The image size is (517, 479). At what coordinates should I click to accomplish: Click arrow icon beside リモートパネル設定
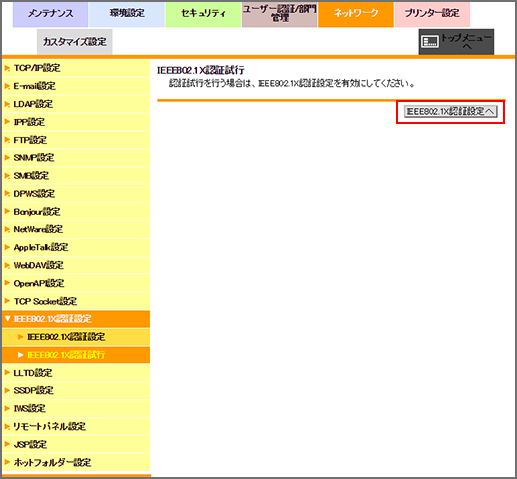point(7,426)
